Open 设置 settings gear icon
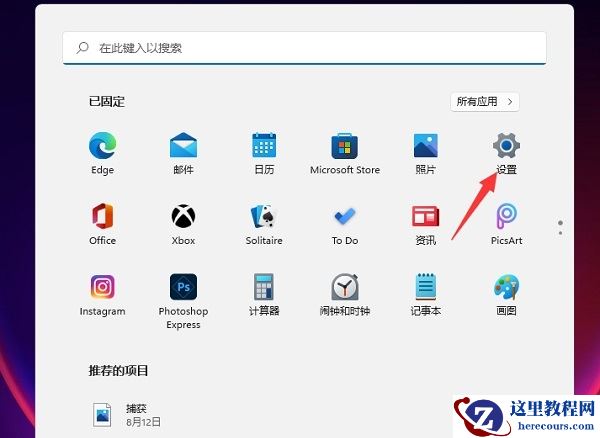 click(x=506, y=146)
